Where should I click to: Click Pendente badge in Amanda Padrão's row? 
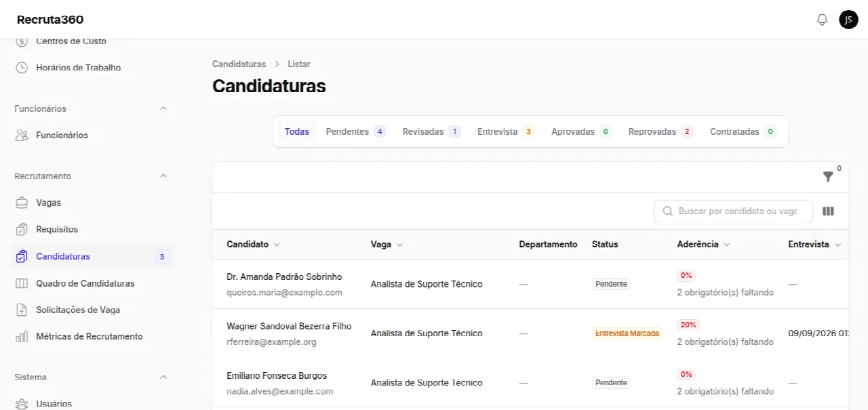click(x=611, y=284)
